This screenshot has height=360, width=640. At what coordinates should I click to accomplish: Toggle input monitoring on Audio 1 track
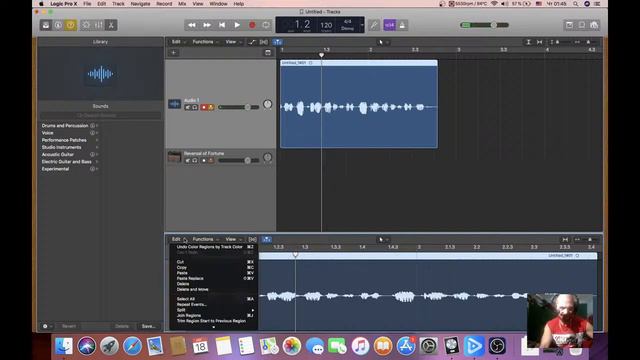[x=211, y=107]
